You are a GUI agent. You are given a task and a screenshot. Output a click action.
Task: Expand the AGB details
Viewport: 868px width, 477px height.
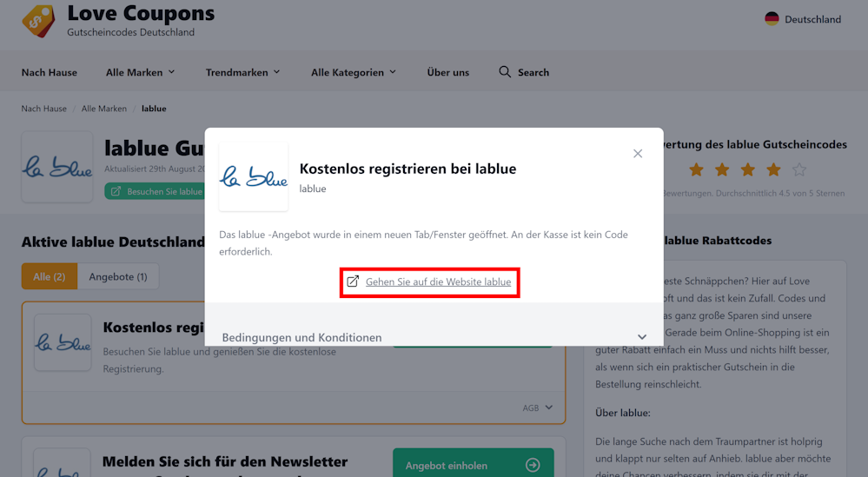pyautogui.click(x=538, y=407)
